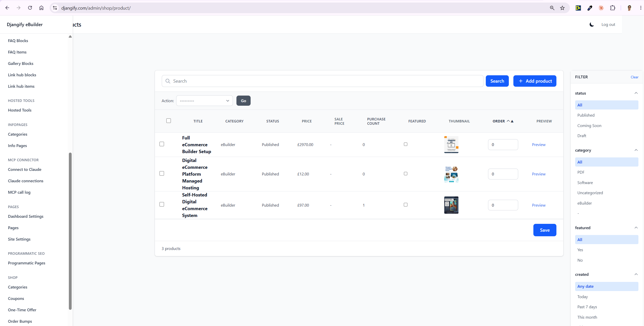Open Site Settings in the sidebar

tap(19, 239)
